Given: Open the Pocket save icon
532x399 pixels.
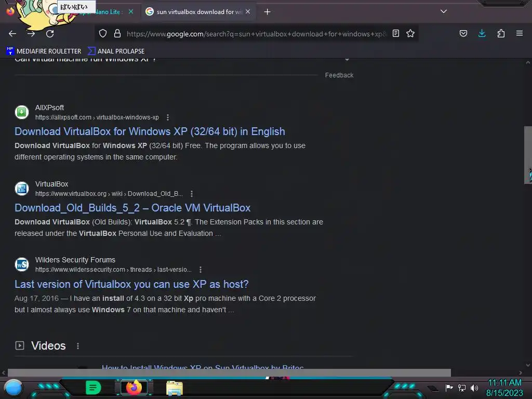Looking at the screenshot, I should 463,34.
